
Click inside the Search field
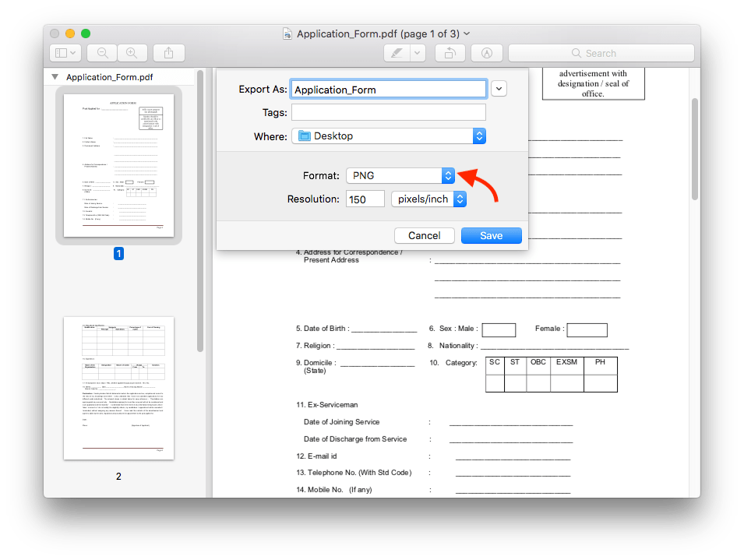[601, 52]
